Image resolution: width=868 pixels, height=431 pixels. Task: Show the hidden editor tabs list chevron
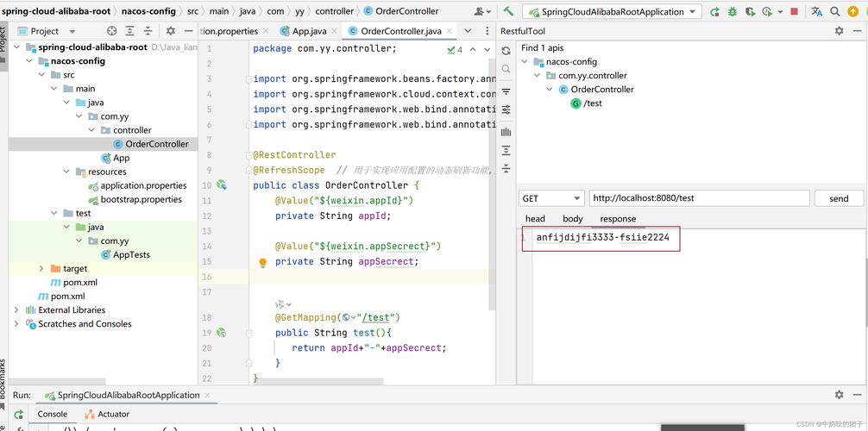pos(468,31)
